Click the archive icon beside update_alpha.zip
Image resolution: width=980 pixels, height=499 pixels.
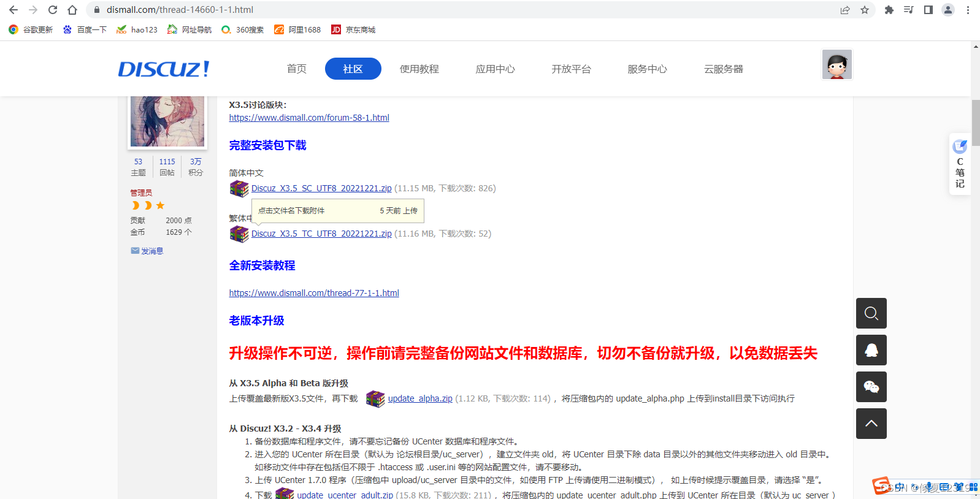(x=375, y=398)
